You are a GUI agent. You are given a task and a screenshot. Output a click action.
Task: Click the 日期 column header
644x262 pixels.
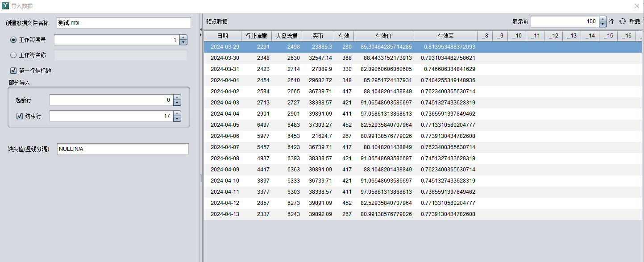pyautogui.click(x=222, y=36)
